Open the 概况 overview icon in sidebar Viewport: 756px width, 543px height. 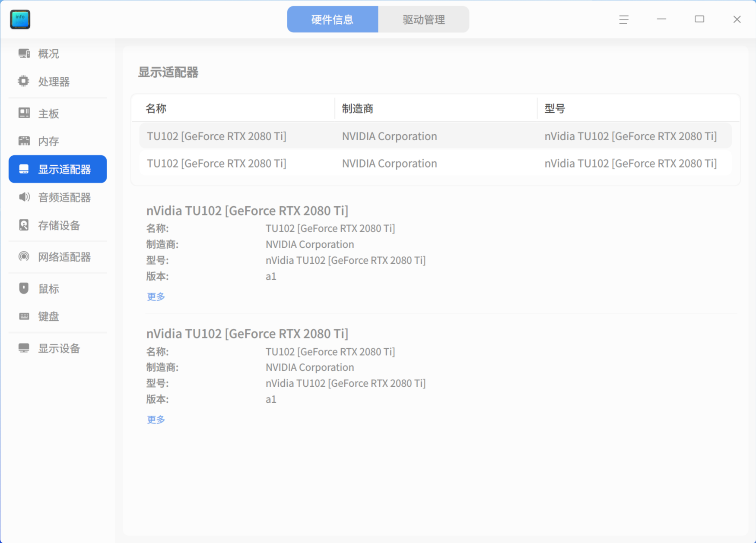tap(24, 54)
